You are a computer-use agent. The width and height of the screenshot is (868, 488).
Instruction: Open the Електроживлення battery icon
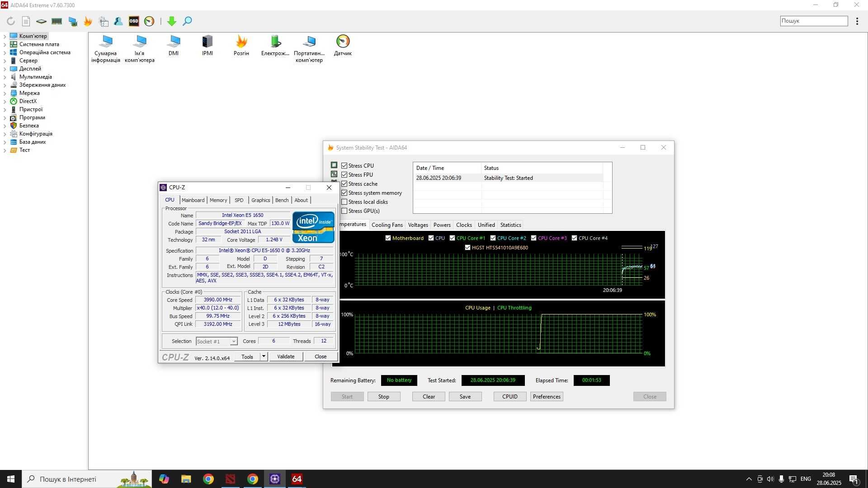[x=275, y=45]
